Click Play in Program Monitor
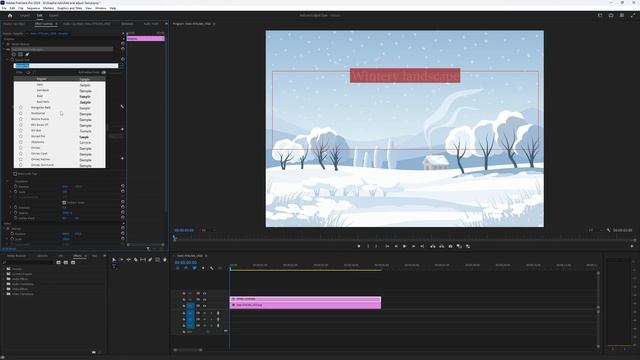The width and height of the screenshot is (640, 360). click(404, 246)
